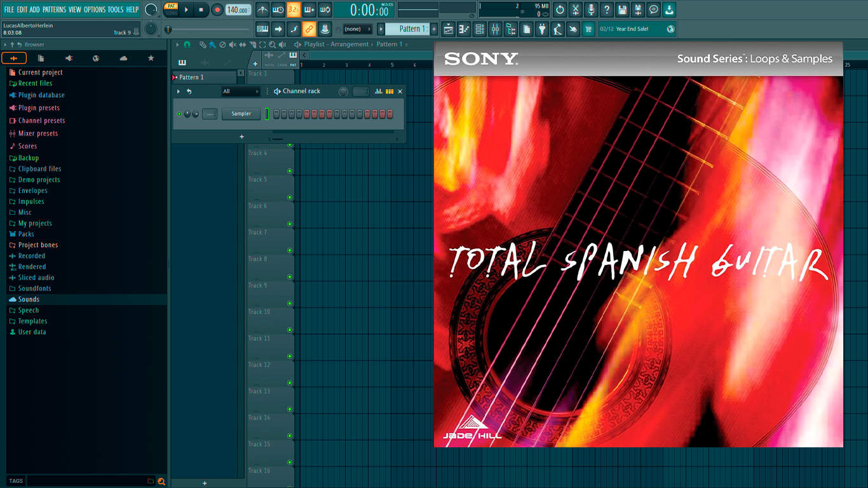This screenshot has height=488, width=868.
Task: Click the Play button in the transport
Action: (186, 10)
